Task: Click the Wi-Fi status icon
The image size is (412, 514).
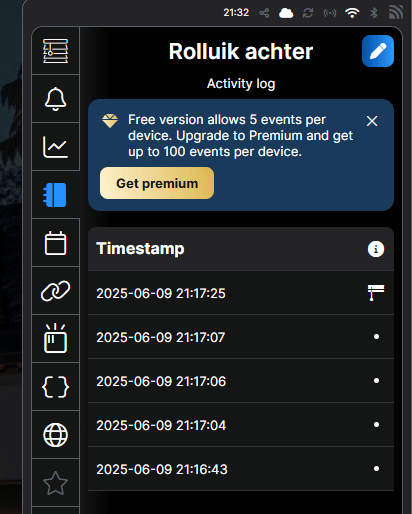Action: [352, 13]
